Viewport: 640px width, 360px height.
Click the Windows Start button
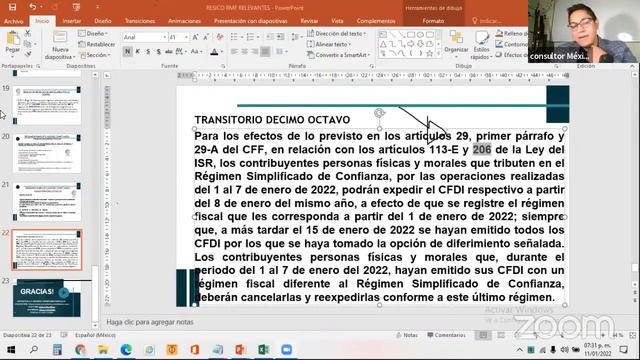point(11,350)
